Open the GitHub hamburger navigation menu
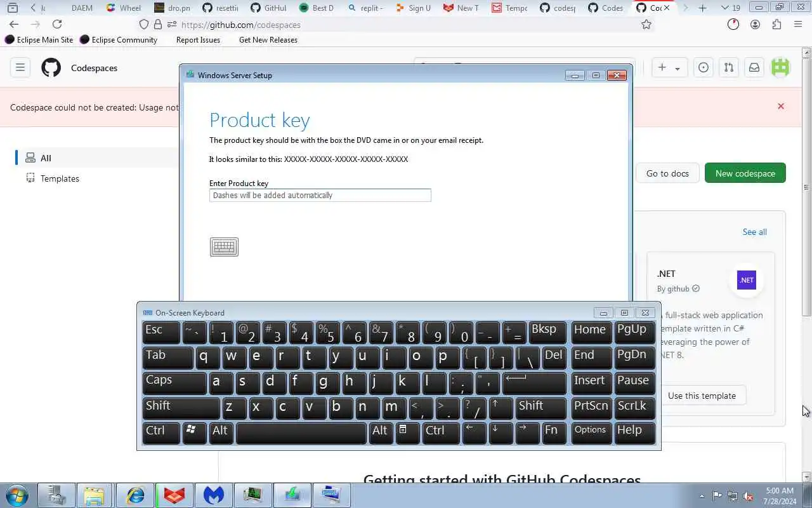 pyautogui.click(x=20, y=67)
